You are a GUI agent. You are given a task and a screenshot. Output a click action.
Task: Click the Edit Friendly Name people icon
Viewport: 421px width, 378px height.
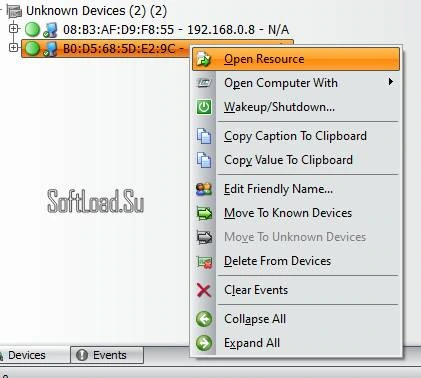[x=204, y=189]
